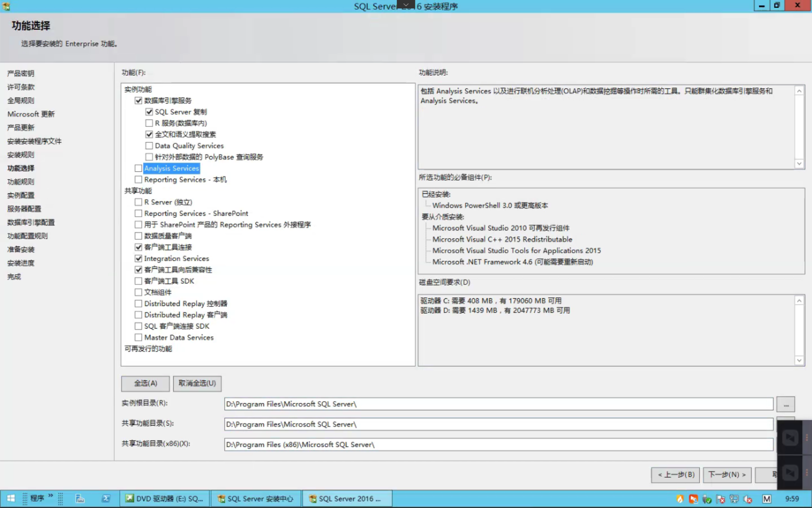Click the green shield tray icon

click(707, 499)
